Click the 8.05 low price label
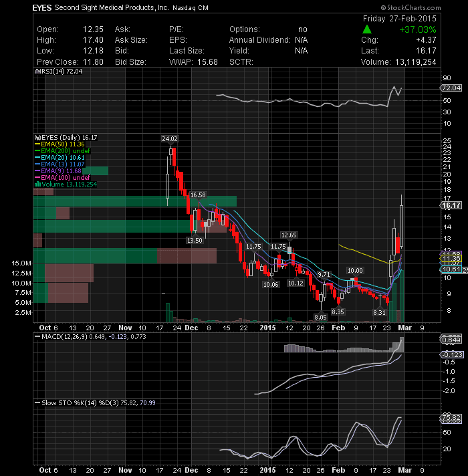 [320, 318]
